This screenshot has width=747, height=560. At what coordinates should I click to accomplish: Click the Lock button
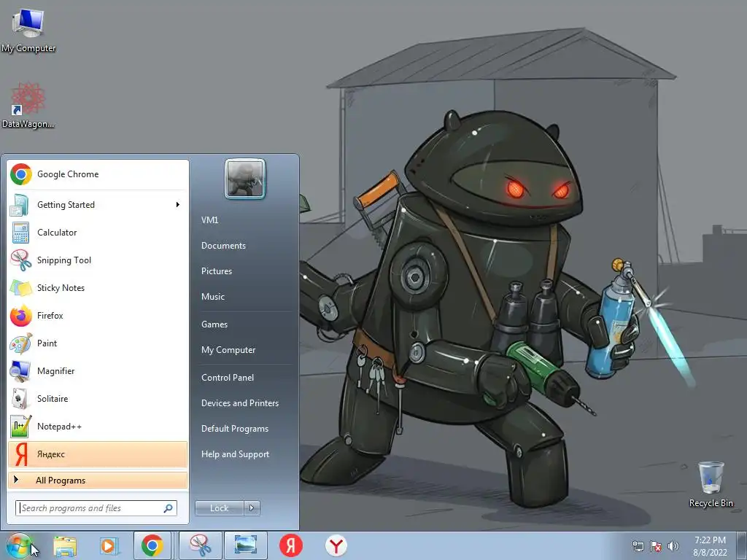(x=220, y=508)
